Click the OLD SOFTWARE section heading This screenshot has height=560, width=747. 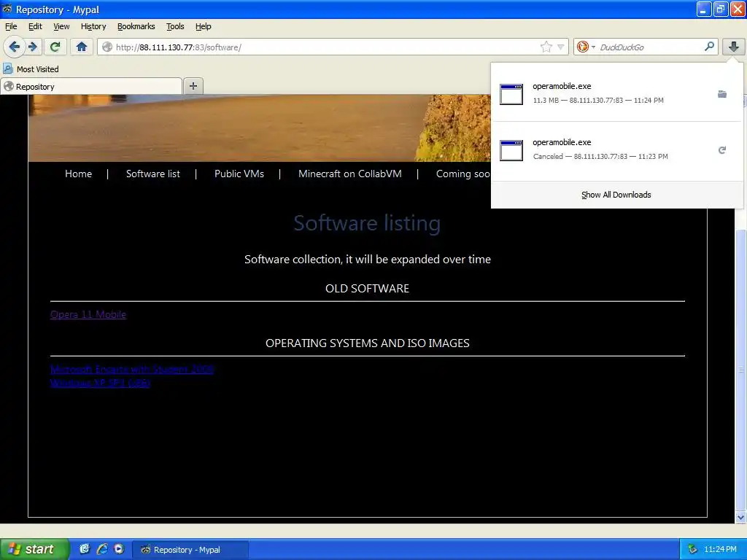tap(367, 289)
